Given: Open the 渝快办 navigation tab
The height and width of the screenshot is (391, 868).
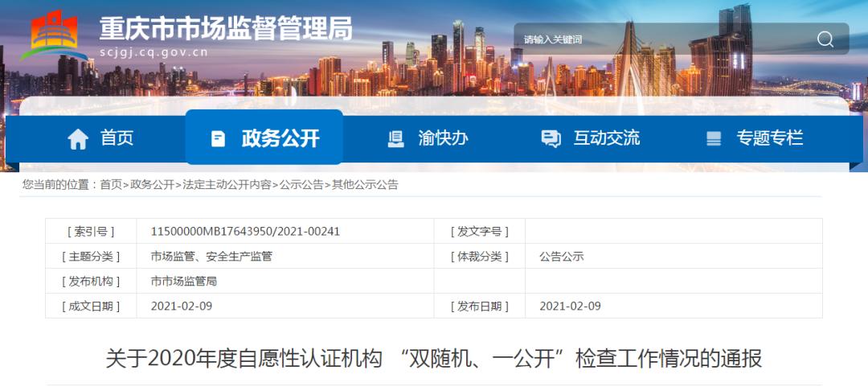Looking at the screenshot, I should 428,138.
